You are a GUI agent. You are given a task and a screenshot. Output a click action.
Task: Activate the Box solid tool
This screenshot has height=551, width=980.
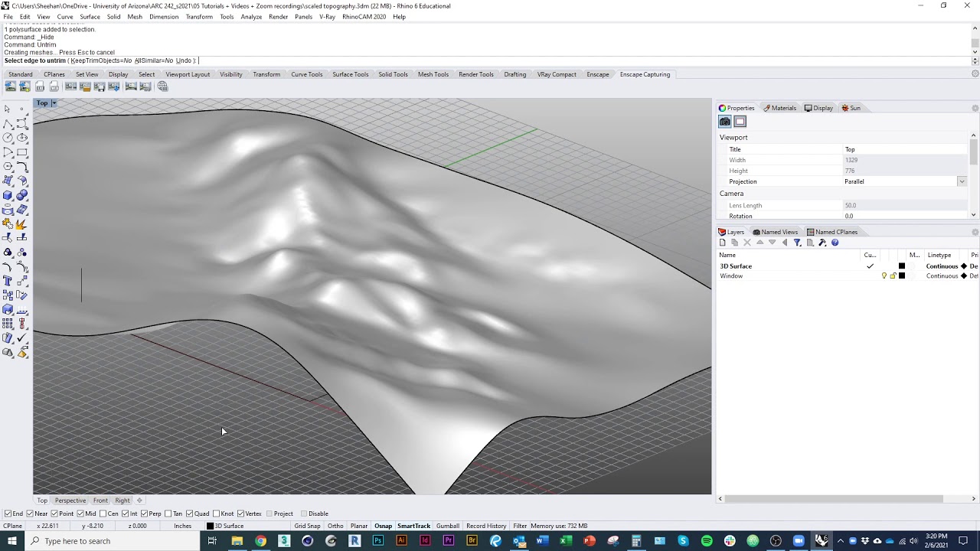(8, 195)
